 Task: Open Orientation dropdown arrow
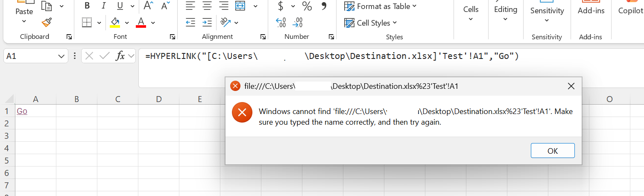tap(236, 22)
